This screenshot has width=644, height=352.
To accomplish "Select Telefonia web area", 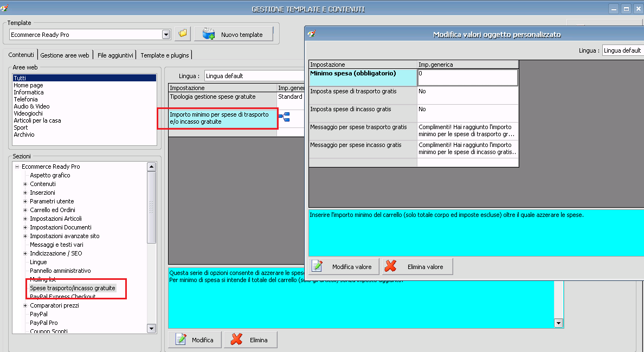I will point(25,99).
